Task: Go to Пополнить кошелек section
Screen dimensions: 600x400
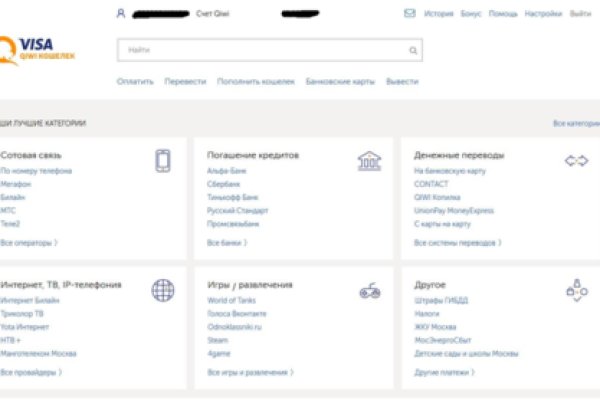Action: pyautogui.click(x=256, y=81)
